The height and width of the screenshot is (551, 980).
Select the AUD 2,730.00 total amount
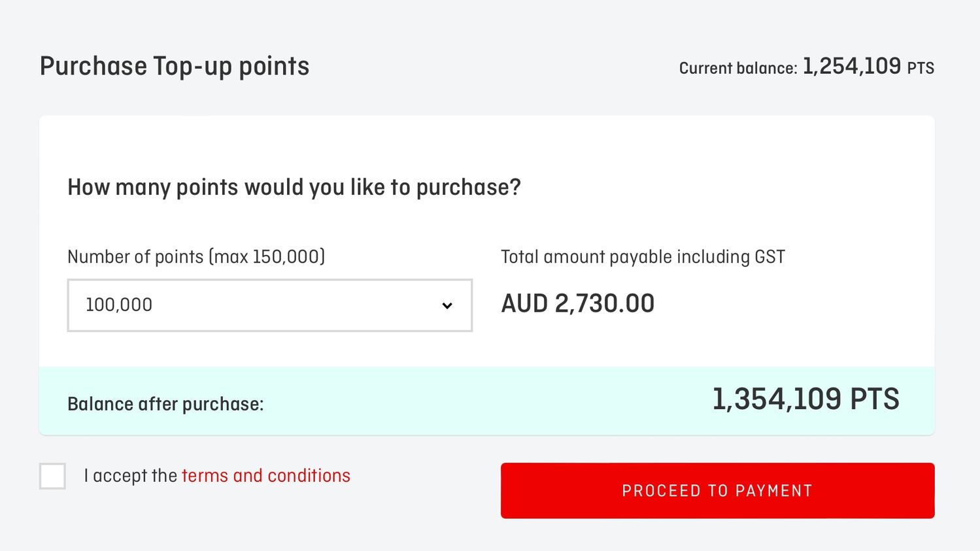[x=577, y=304]
